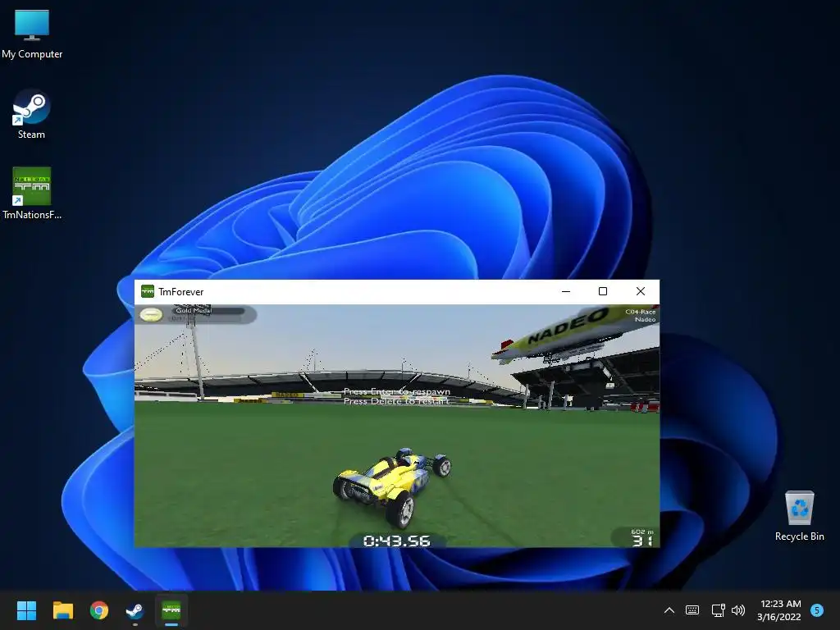Open File Explorer from the taskbar
Screen dimensions: 840x630
coord(62,610)
